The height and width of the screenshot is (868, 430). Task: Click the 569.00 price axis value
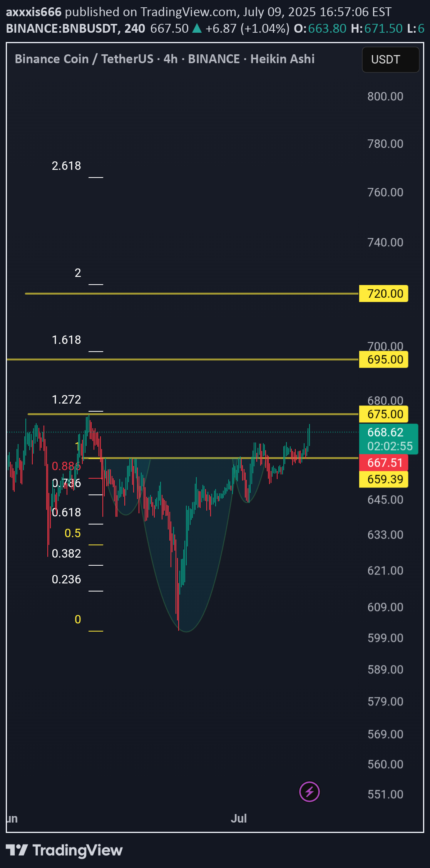(x=385, y=734)
